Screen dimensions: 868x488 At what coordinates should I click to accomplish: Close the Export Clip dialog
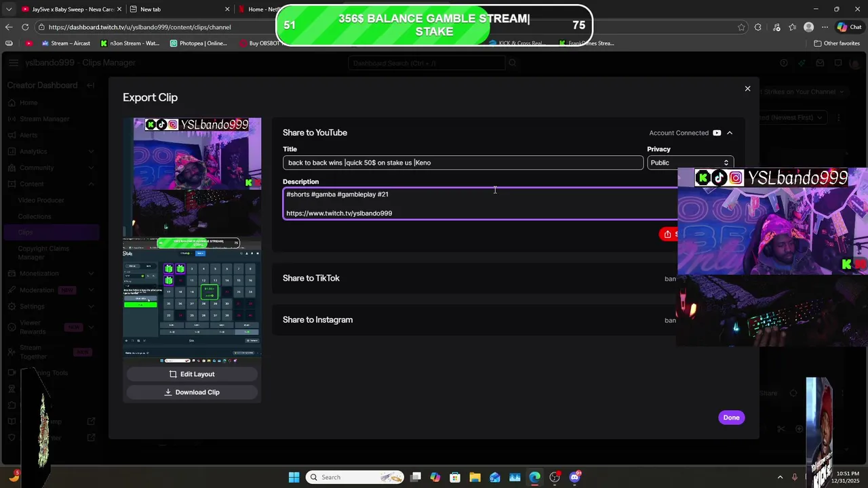[747, 89]
